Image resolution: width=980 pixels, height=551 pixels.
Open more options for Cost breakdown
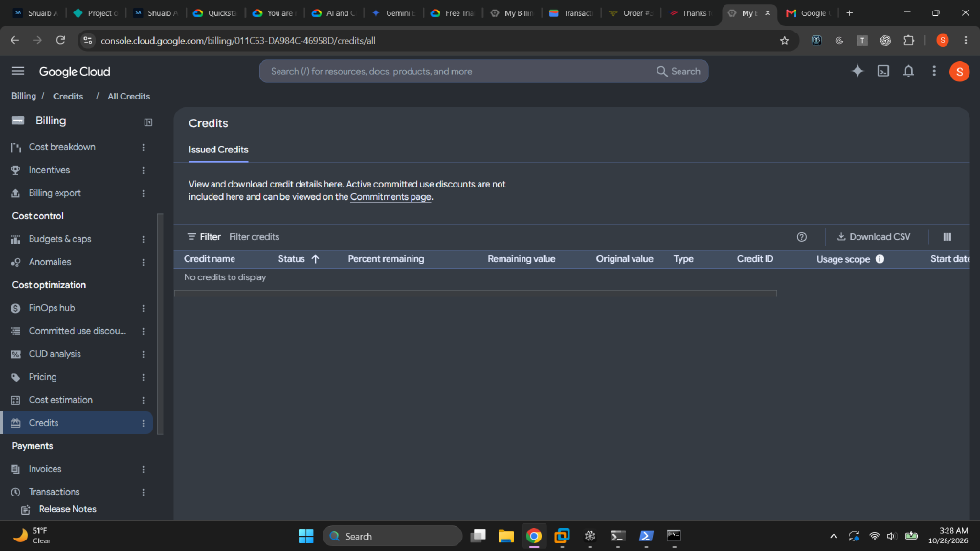[x=144, y=147]
